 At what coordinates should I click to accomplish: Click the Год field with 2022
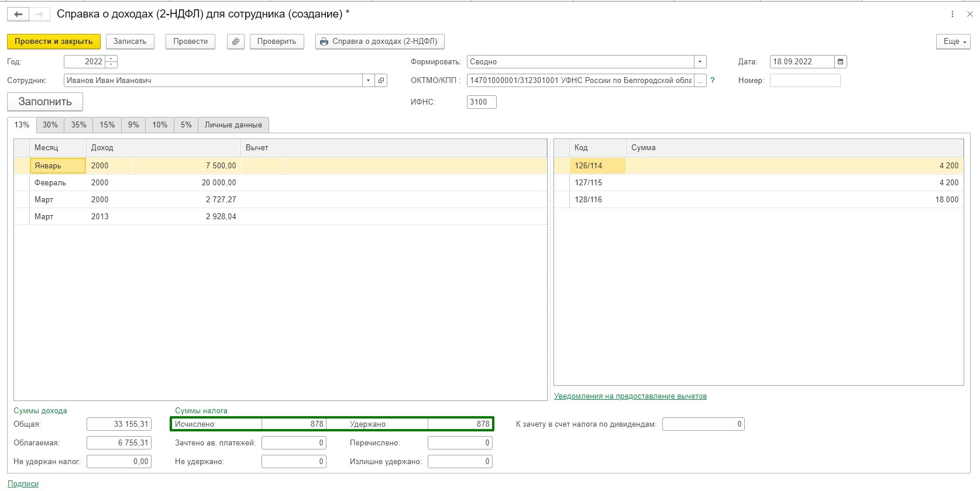pos(85,62)
